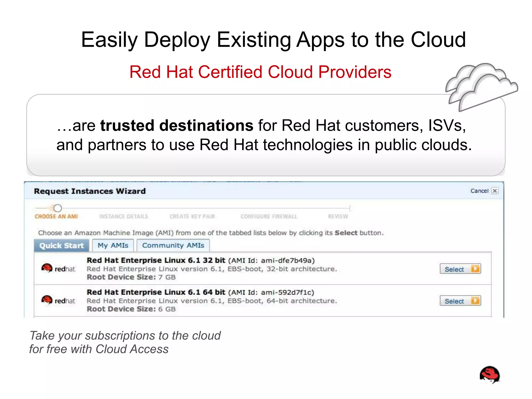
Task: Click the 32-bit architecture description line
Action: pyautogui.click(x=212, y=269)
